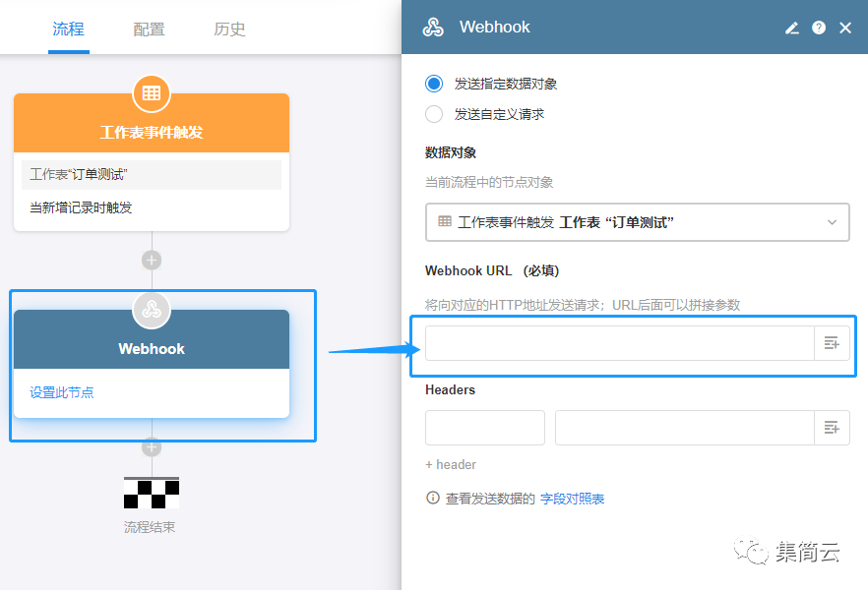Click 当新增记录时触发 text in trigger node
This screenshot has height=590, width=868.
coord(81,207)
